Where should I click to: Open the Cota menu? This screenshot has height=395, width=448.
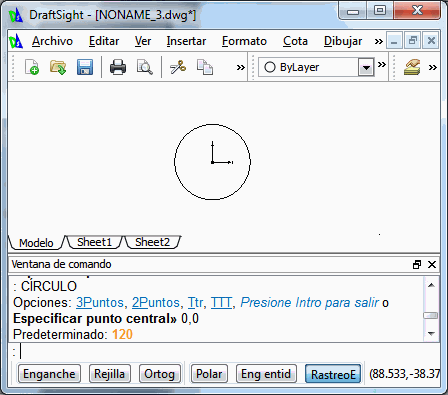pyautogui.click(x=295, y=41)
